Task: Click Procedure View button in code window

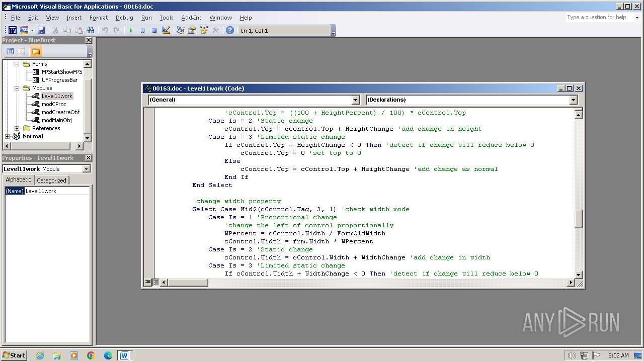Action: tap(148, 283)
